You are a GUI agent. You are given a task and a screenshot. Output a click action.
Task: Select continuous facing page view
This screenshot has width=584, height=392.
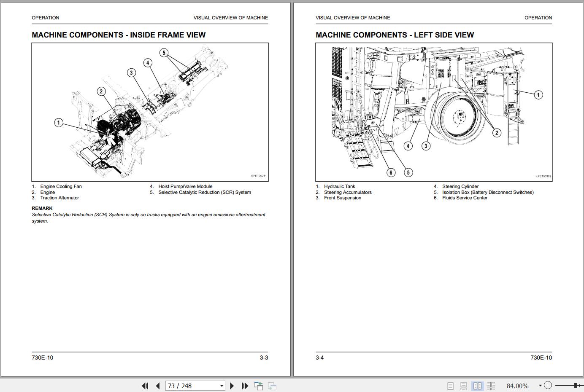pyautogui.click(x=491, y=386)
